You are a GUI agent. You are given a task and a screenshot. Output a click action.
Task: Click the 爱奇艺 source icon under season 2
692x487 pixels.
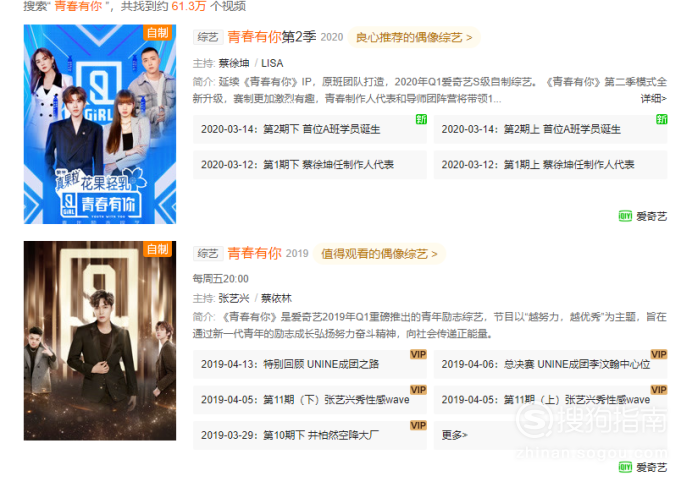click(x=625, y=216)
